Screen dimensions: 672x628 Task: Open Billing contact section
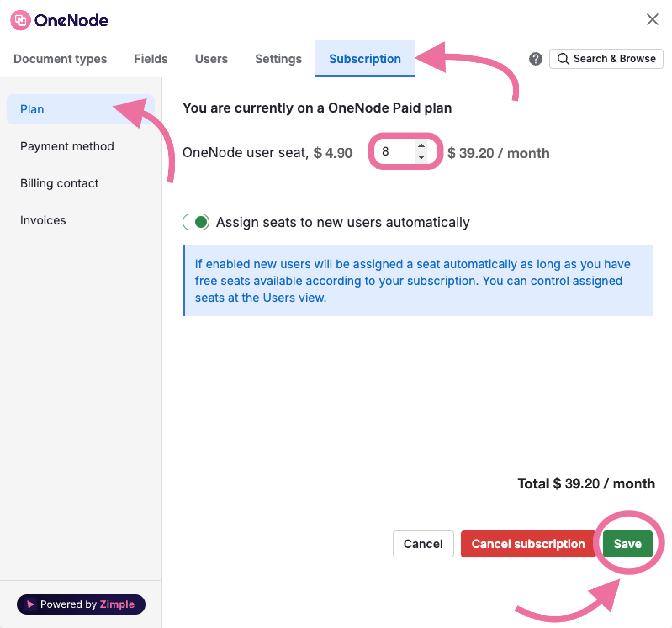(x=81, y=183)
